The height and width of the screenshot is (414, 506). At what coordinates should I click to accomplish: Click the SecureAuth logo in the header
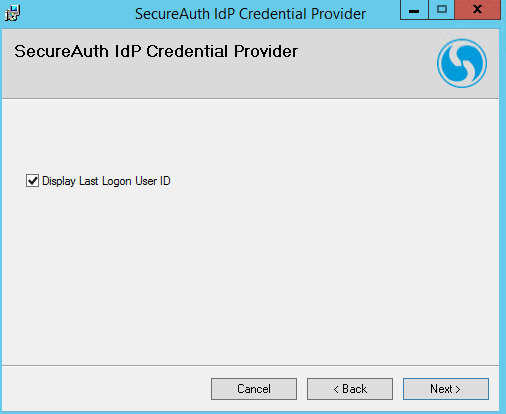pos(462,63)
